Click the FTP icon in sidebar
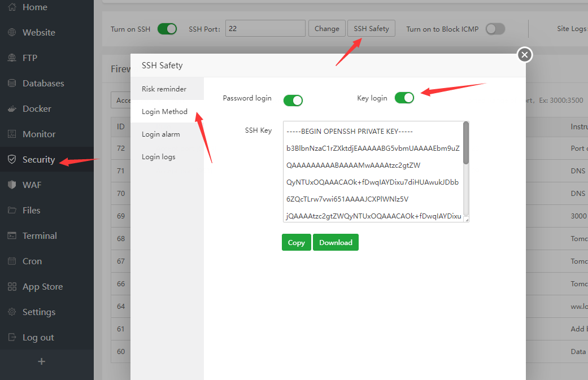This screenshot has height=380, width=588. click(x=12, y=58)
